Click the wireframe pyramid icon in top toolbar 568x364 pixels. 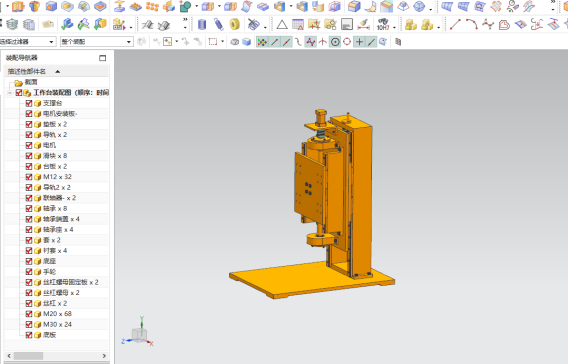coord(403,6)
